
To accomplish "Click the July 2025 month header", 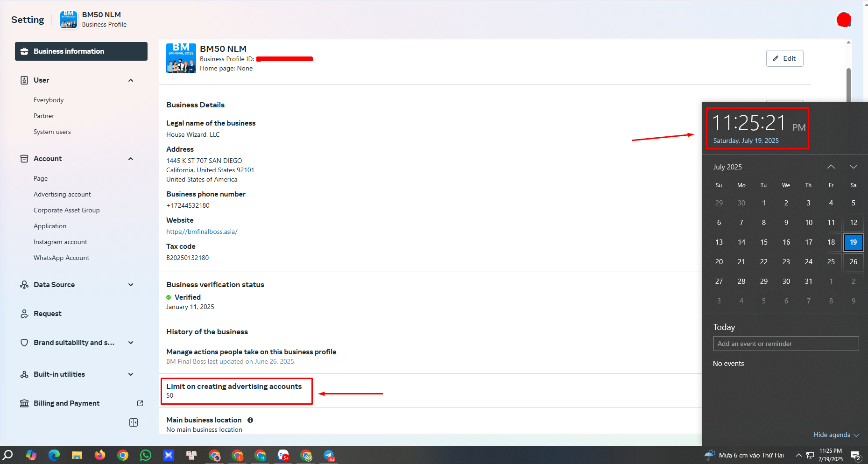I will 727,167.
